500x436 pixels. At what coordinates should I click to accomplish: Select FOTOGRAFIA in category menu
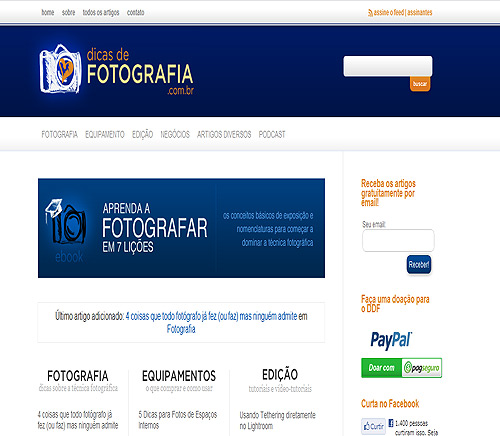pos(59,134)
